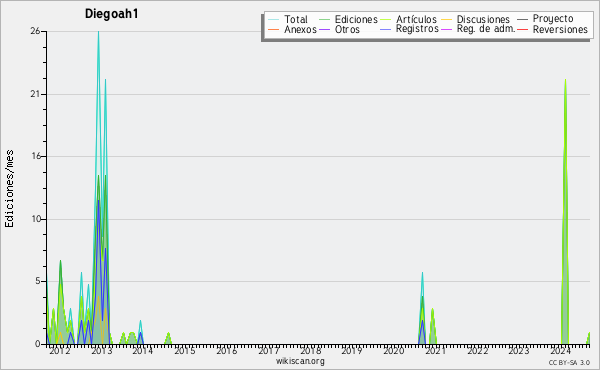The width and height of the screenshot is (600, 370).
Task: Click the CC BY-SA 3.0 license text
Action: [x=569, y=363]
